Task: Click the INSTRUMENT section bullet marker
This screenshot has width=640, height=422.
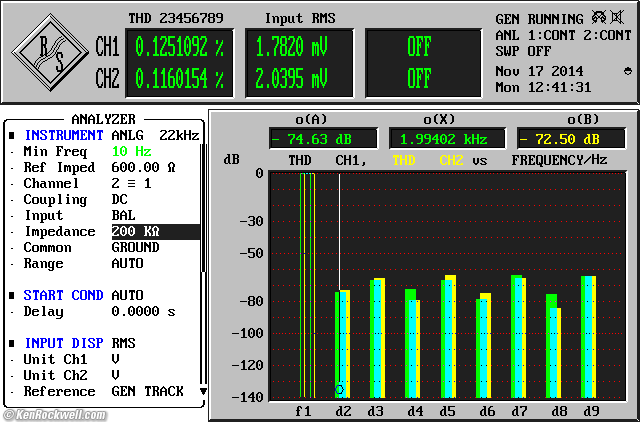Action: (x=12, y=135)
